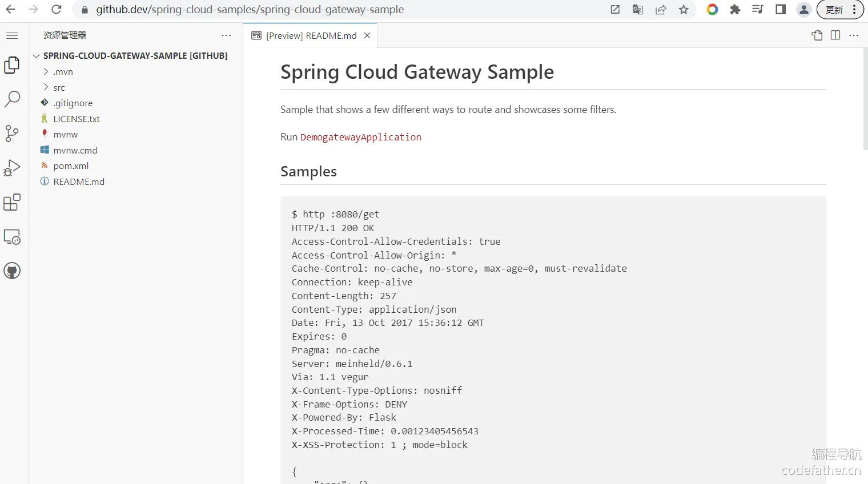This screenshot has height=484, width=868.
Task: Click 'Content-Type: application/json' line
Action: tap(374, 309)
